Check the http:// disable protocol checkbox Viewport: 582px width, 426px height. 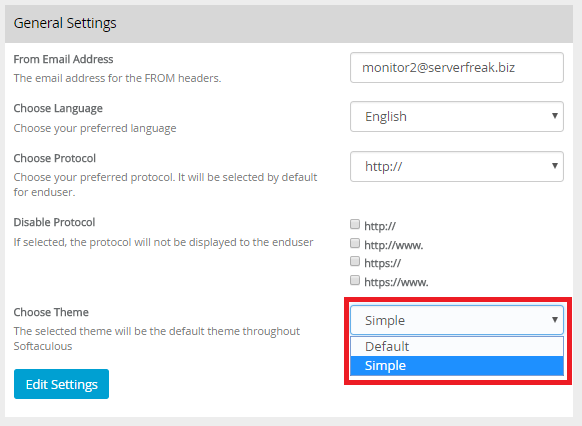(x=355, y=224)
